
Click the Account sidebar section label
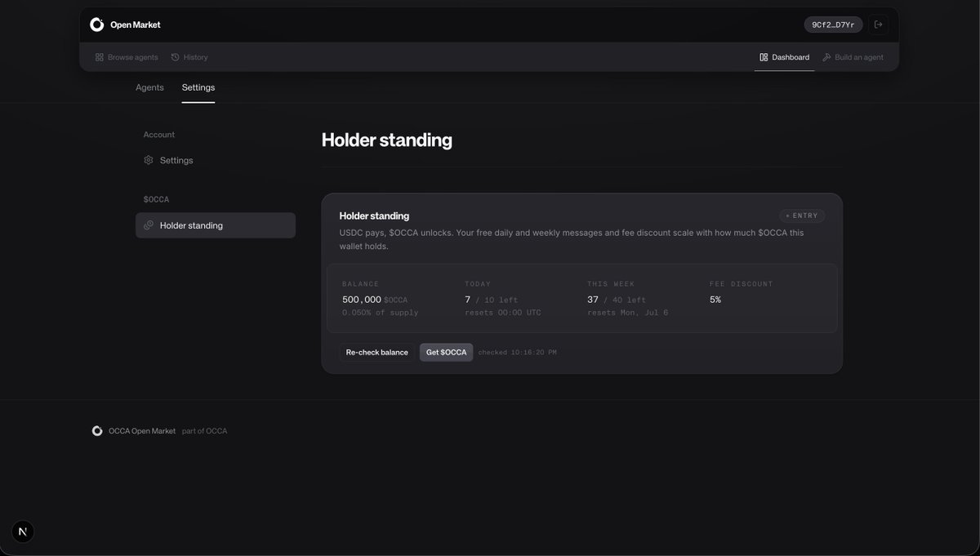159,135
